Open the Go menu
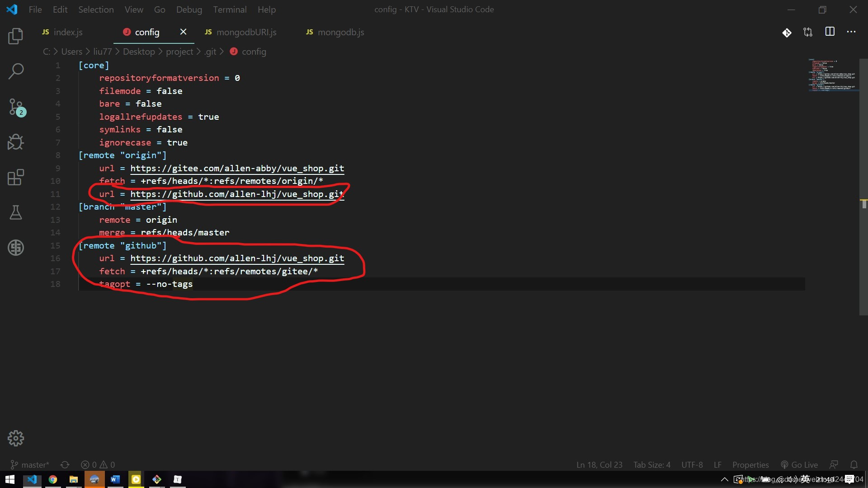Image resolution: width=868 pixels, height=488 pixels. pyautogui.click(x=160, y=9)
